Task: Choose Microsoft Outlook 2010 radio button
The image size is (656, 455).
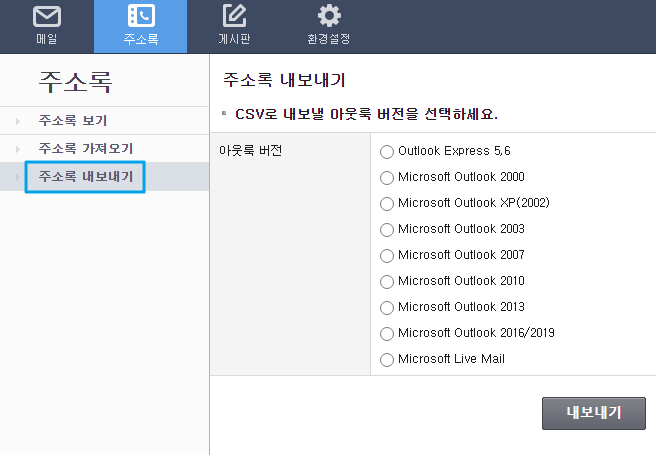Action: point(387,281)
